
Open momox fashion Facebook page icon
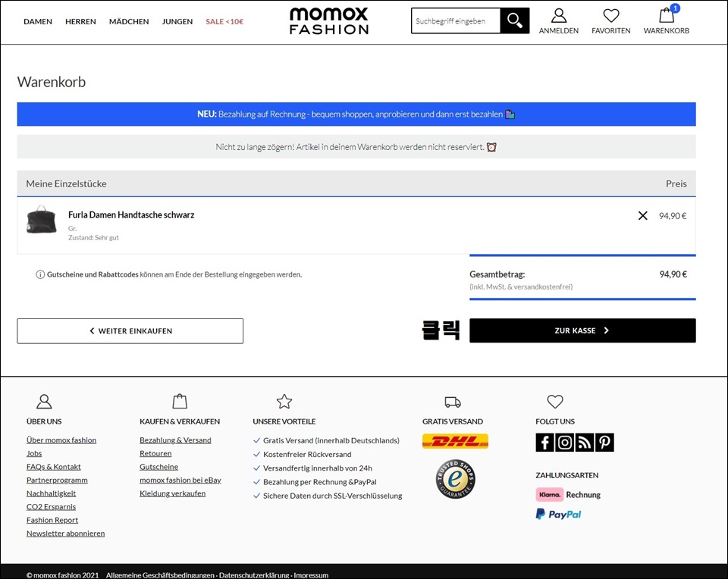pyautogui.click(x=544, y=442)
